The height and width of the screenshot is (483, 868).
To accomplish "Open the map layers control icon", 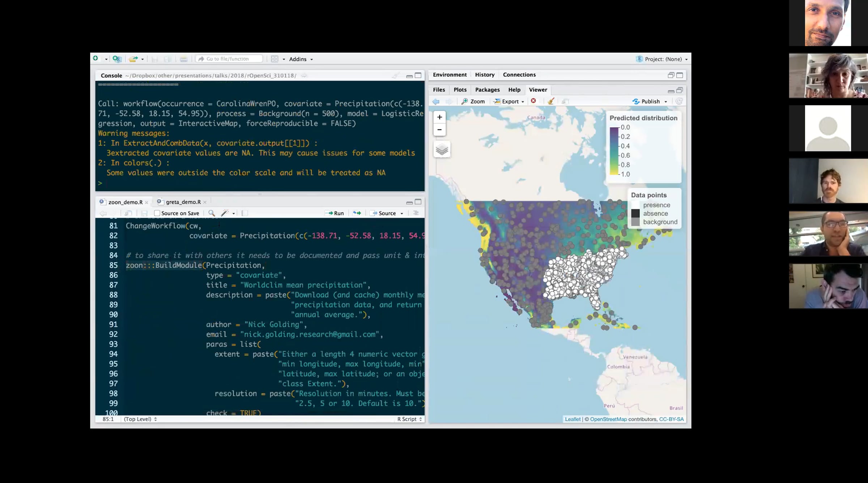I will click(442, 149).
